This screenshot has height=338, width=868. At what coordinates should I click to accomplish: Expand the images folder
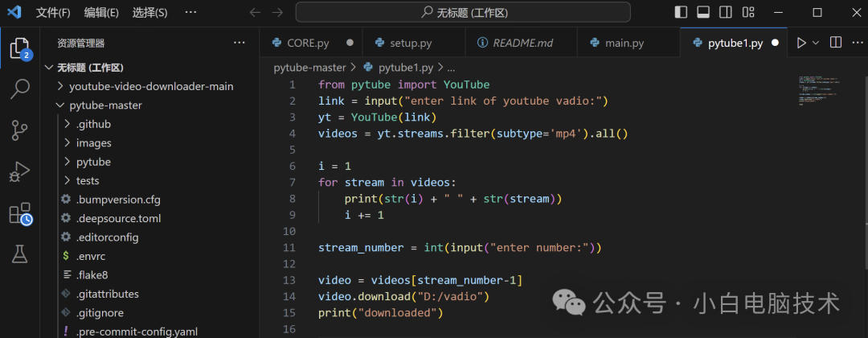pos(150,143)
